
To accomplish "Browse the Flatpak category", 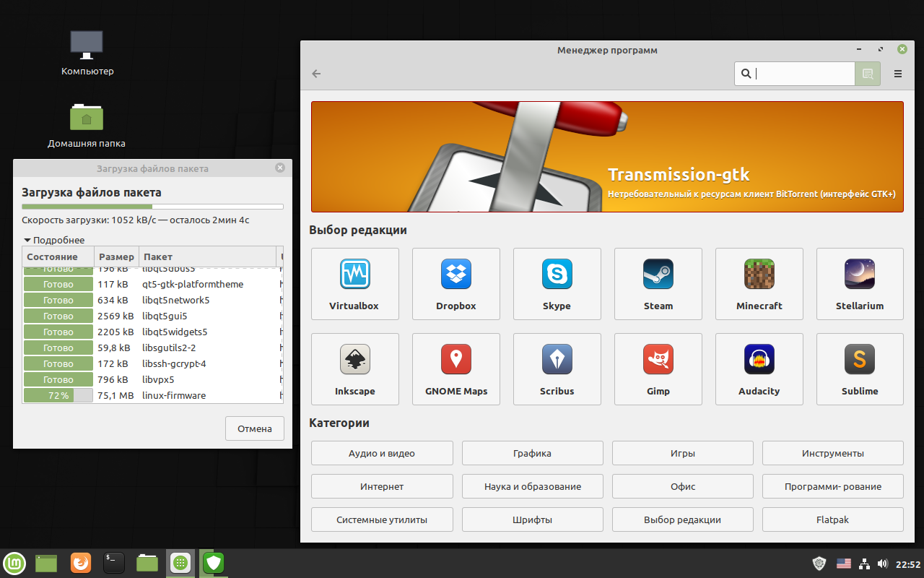I will [832, 519].
